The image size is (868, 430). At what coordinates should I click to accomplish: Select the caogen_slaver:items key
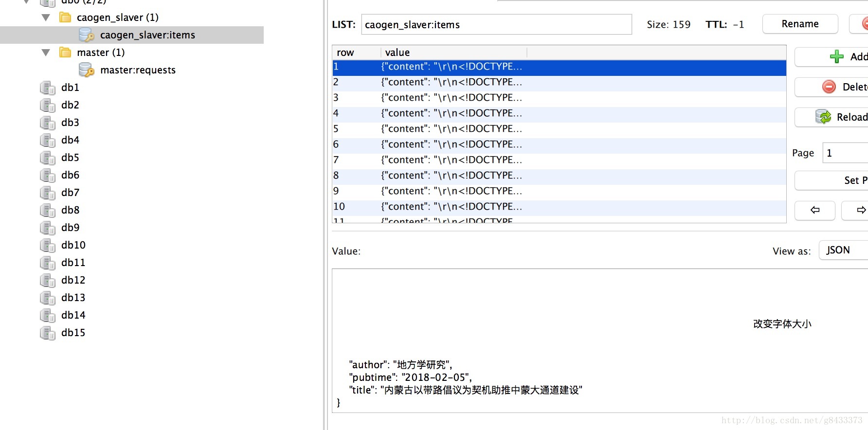tap(147, 35)
